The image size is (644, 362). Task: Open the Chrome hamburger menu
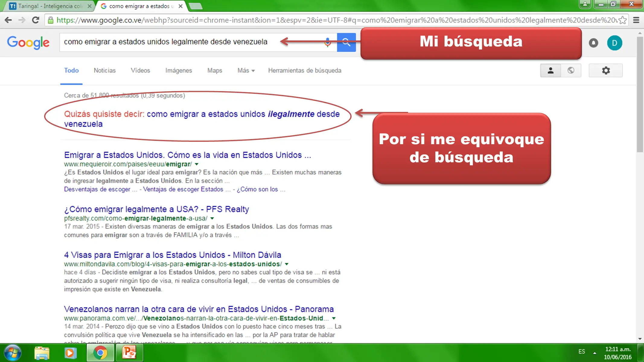[636, 20]
